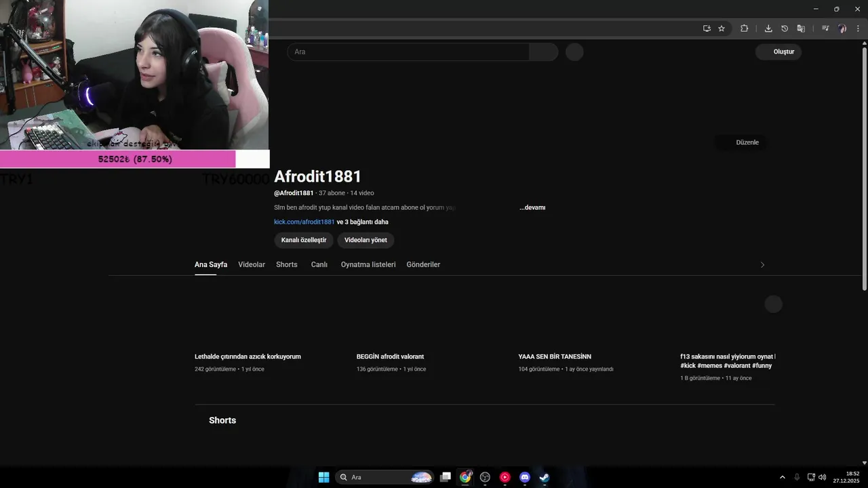
Task: Click the webcam overlay video feed
Action: pyautogui.click(x=134, y=75)
